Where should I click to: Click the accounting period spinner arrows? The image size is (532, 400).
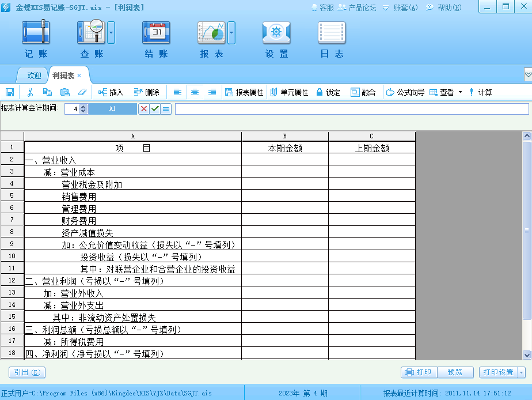pyautogui.click(x=83, y=109)
